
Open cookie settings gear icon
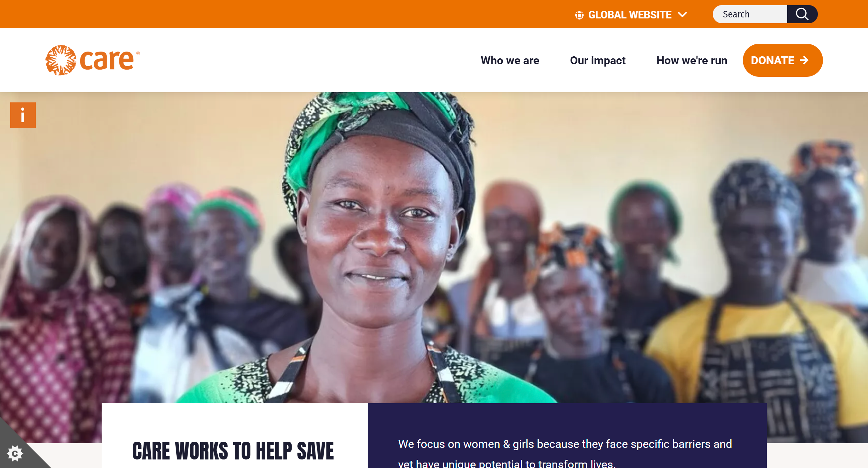15,453
